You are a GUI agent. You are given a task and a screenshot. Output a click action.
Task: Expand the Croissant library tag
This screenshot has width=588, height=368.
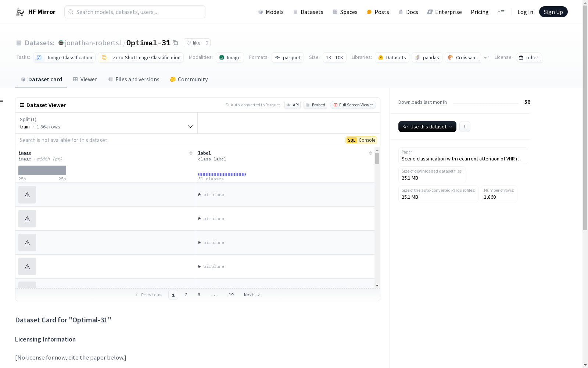tap(463, 57)
